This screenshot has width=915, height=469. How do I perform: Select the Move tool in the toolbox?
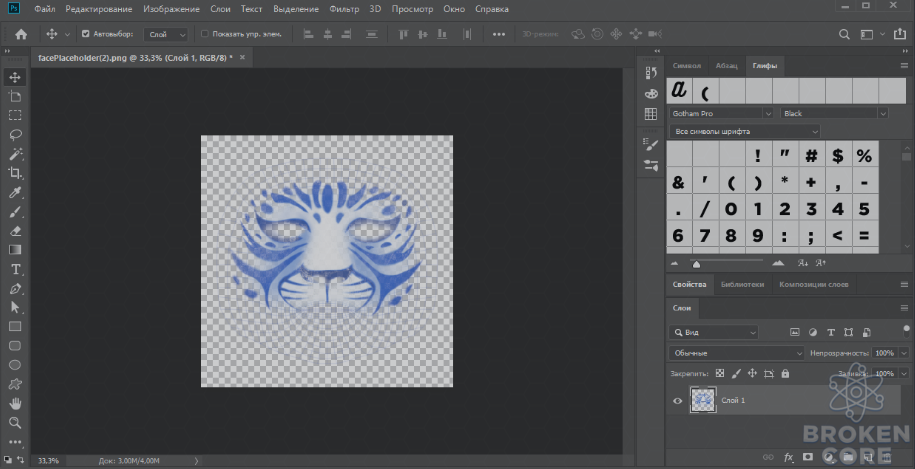point(15,77)
